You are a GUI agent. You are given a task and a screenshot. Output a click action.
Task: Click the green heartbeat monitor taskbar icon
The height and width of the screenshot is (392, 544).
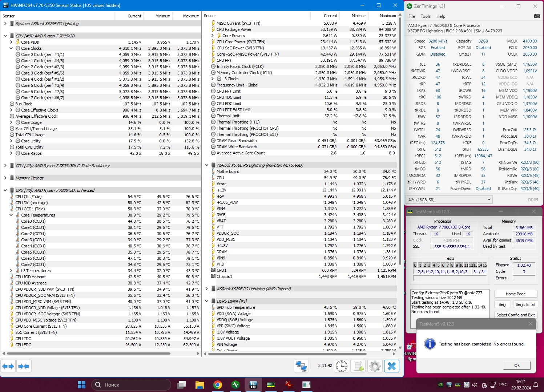(x=235, y=384)
